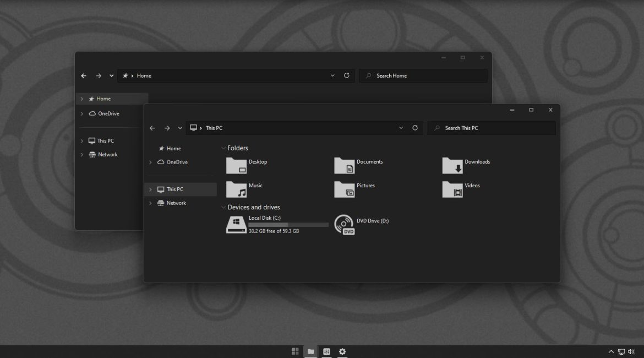644x358 pixels.
Task: Refresh the This PC window
Action: coord(415,128)
